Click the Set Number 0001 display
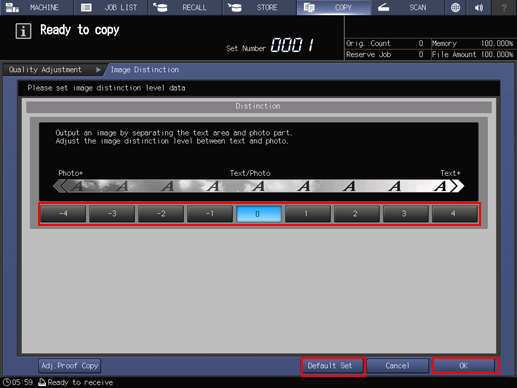517x388 pixels. (270, 45)
